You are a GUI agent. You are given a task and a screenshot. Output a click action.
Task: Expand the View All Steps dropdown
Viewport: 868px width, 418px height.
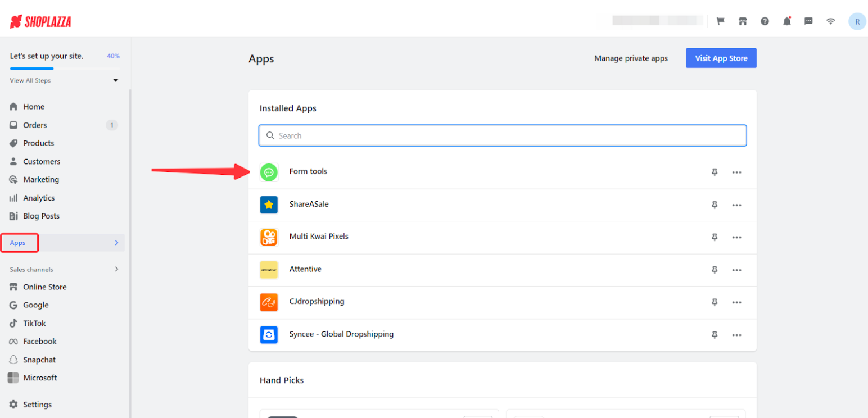click(115, 80)
